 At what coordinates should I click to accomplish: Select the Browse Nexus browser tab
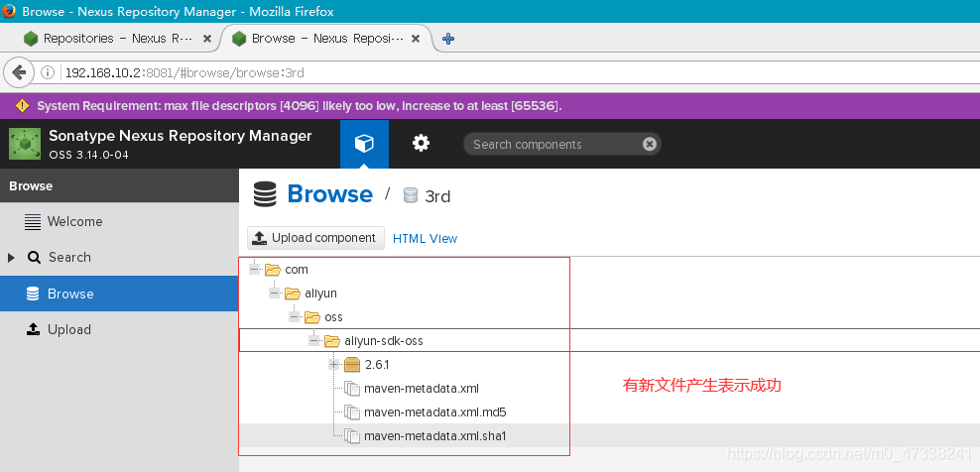(x=325, y=39)
